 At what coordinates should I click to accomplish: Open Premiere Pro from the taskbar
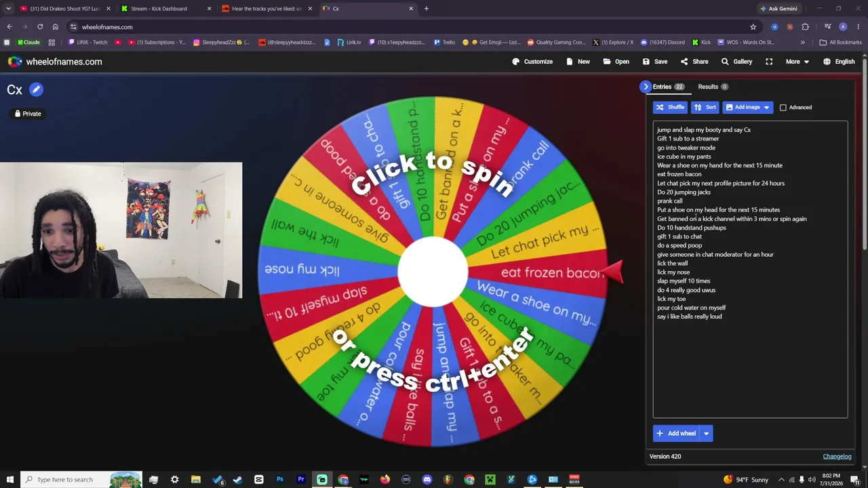pyautogui.click(x=300, y=480)
